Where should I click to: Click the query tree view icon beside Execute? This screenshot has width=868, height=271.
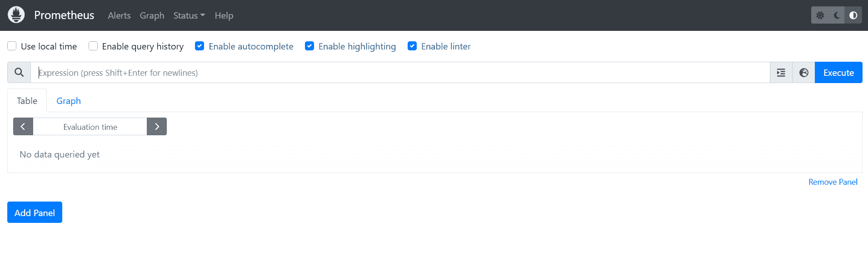pyautogui.click(x=780, y=72)
